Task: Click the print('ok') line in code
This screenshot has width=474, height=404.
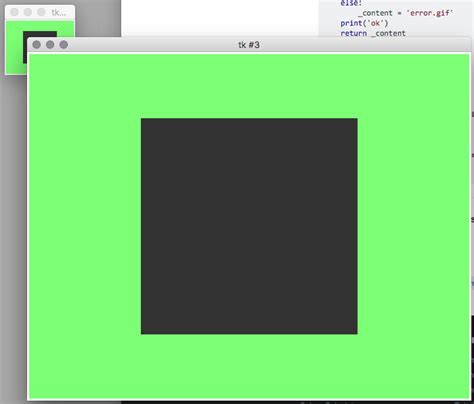Action: coord(364,23)
